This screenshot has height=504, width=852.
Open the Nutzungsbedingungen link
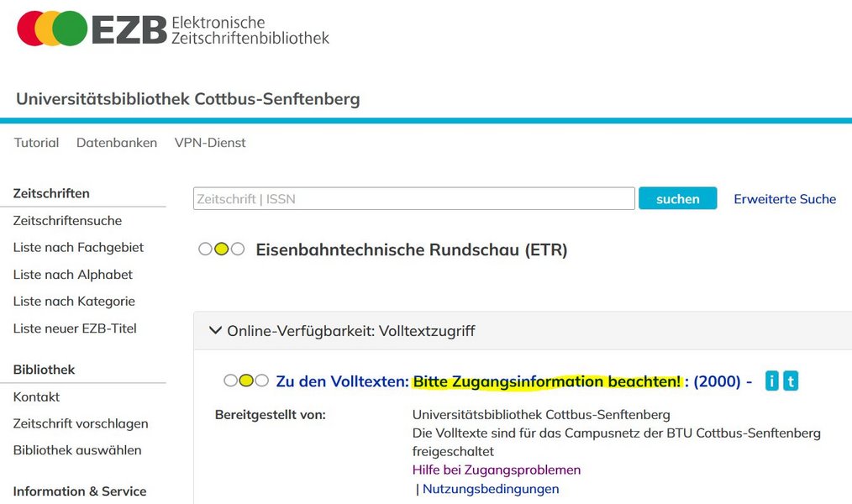point(491,489)
